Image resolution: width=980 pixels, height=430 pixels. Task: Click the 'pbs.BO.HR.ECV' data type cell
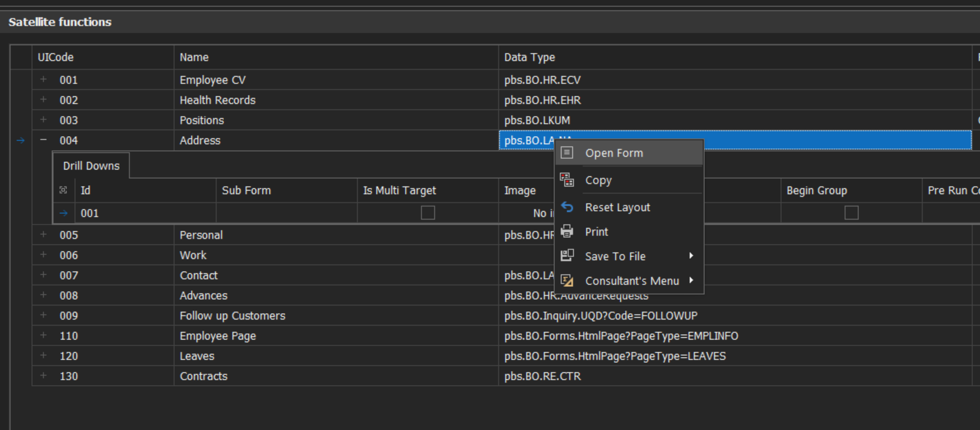[735, 79]
